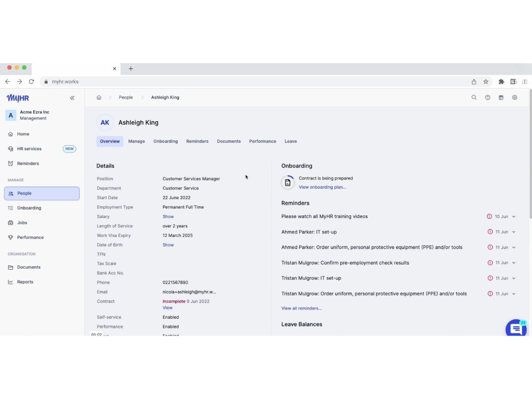Click the email 'nicola+ashleigh@myhr.w...'
The width and height of the screenshot is (532, 399).
coord(189,292)
